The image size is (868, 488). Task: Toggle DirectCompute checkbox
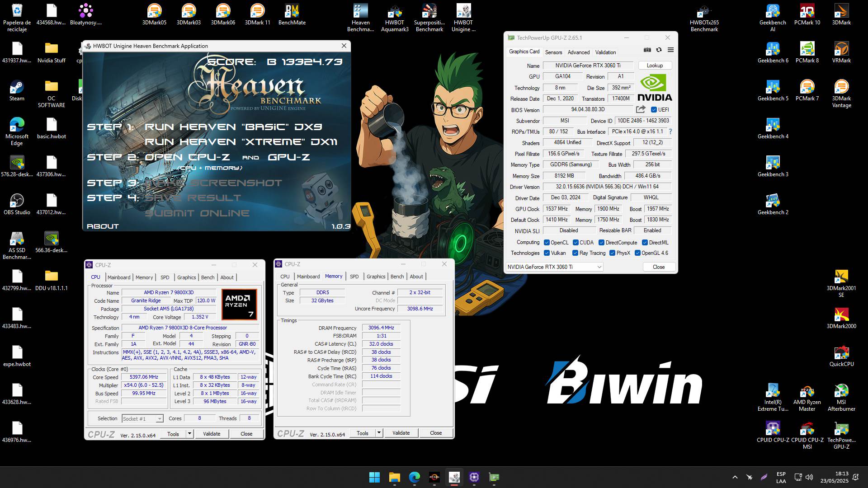click(601, 242)
